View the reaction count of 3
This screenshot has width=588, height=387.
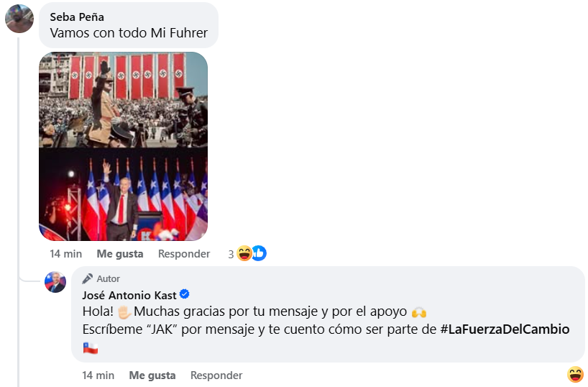[x=231, y=255]
